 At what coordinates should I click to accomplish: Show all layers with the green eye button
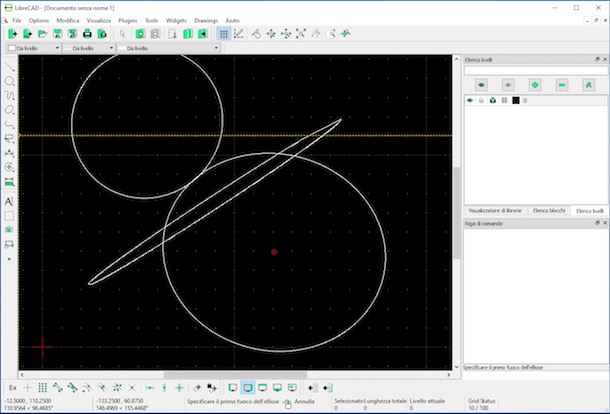pyautogui.click(x=481, y=85)
